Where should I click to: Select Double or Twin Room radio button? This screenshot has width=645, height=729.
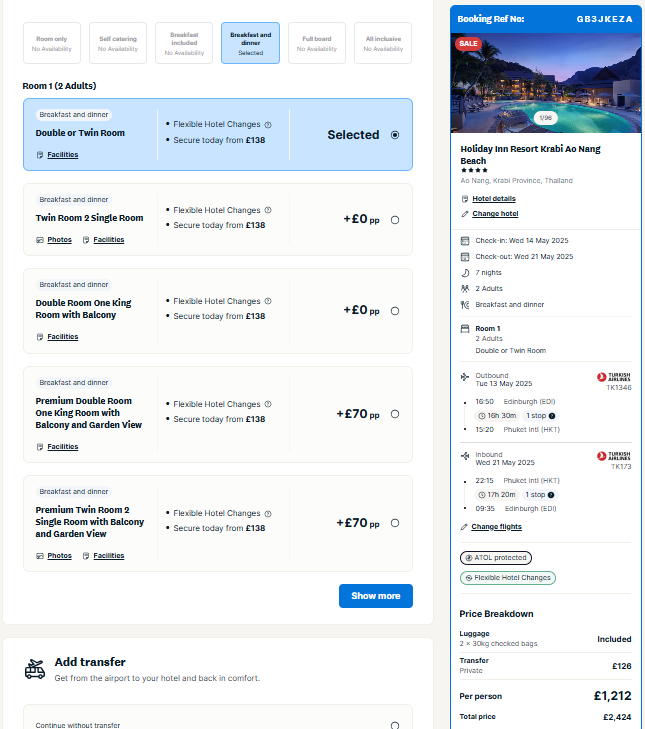click(395, 135)
